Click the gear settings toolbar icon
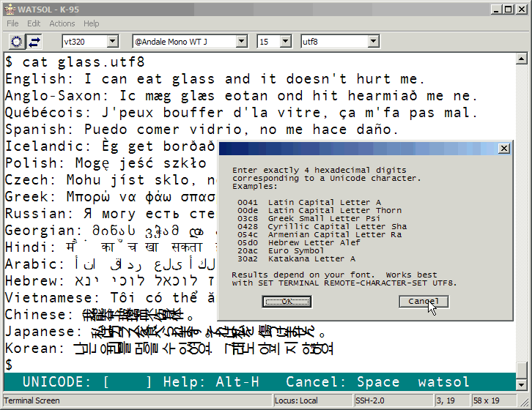The height and width of the screenshot is (410, 532). (x=16, y=42)
